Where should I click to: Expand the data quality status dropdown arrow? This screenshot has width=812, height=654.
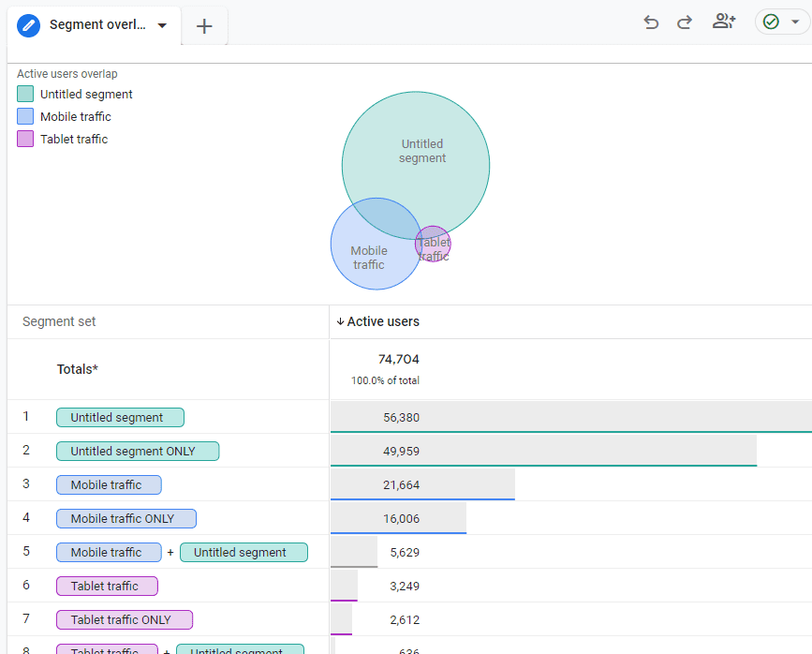(x=795, y=22)
